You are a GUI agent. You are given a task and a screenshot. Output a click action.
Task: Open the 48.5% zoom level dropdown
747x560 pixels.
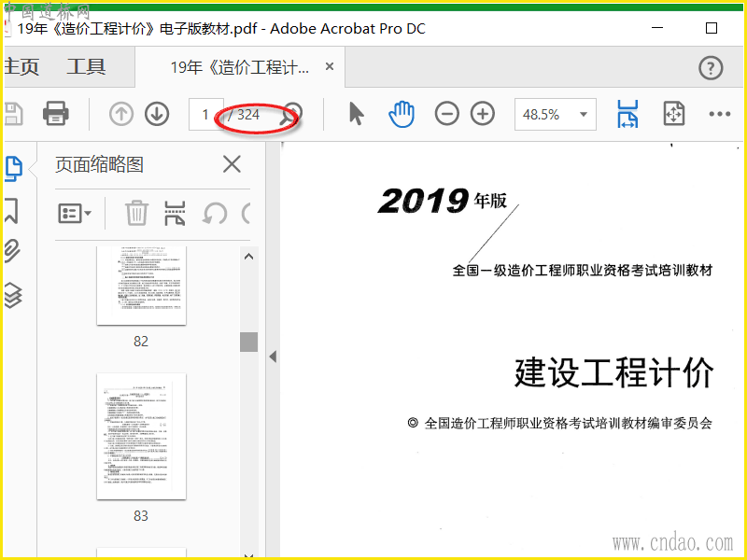click(x=555, y=114)
